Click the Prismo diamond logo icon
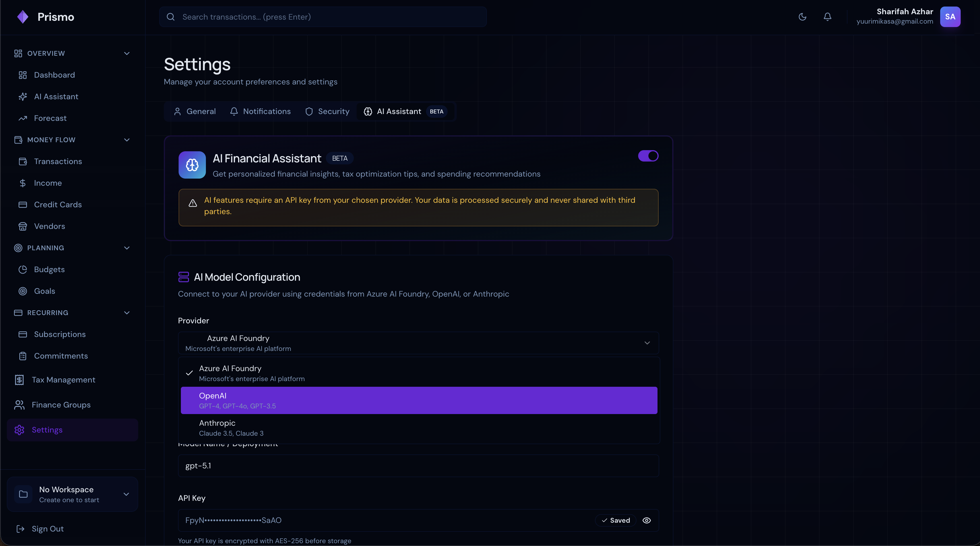Viewport: 980px width, 546px height. (23, 17)
